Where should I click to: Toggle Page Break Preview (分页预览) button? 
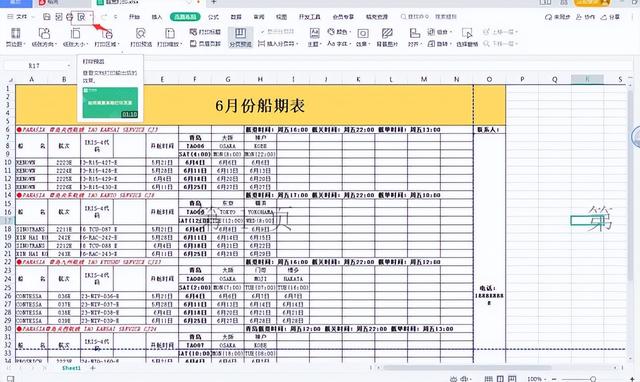coord(240,38)
